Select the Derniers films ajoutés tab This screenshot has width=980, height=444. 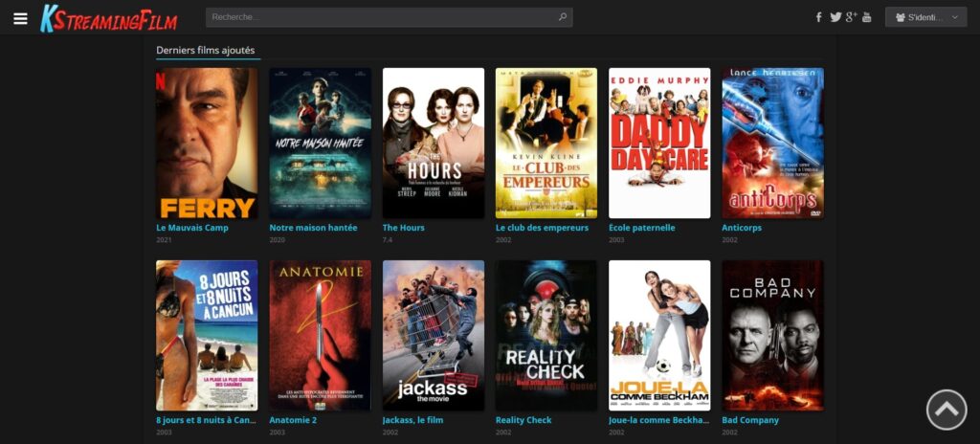point(206,50)
